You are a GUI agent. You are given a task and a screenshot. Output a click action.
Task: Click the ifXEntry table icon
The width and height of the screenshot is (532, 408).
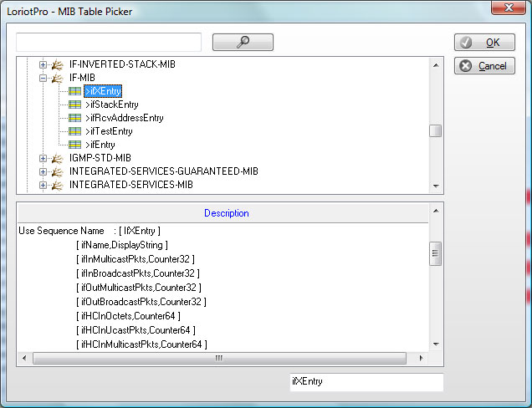click(74, 91)
